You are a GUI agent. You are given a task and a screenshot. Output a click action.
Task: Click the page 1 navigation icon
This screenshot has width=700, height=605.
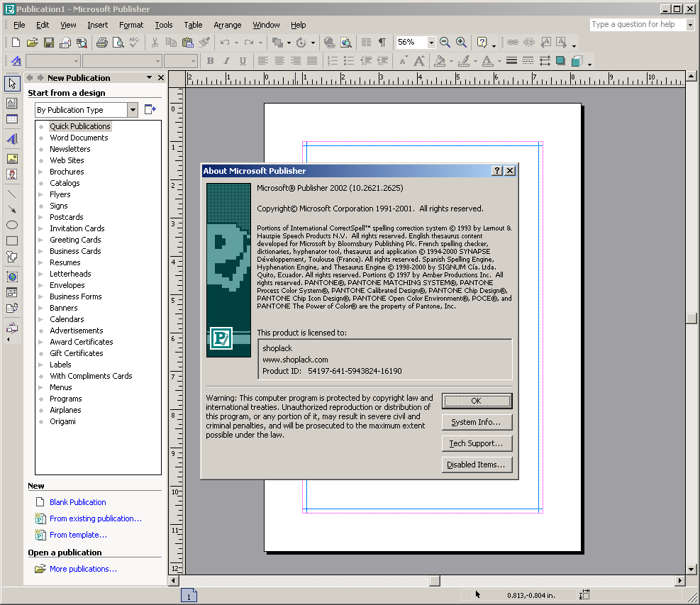(x=189, y=596)
